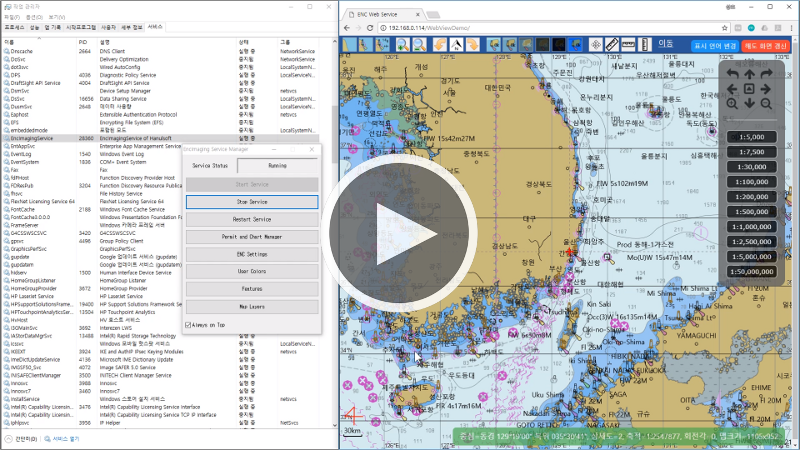Select the diagonal ruler measure tool

(612, 45)
